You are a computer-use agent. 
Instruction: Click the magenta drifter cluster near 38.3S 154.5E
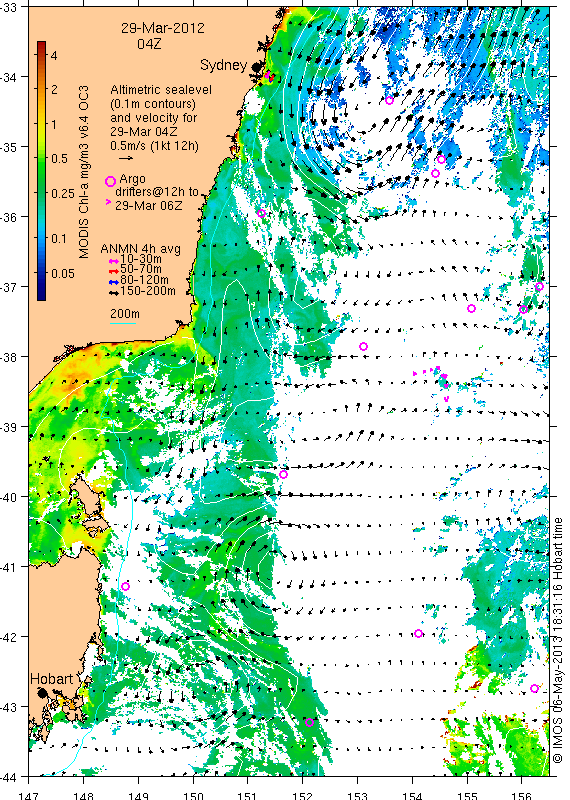[x=442, y=377]
